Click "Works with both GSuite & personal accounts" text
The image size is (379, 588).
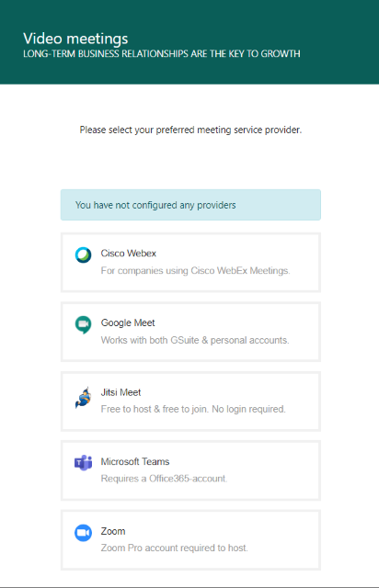(x=195, y=340)
